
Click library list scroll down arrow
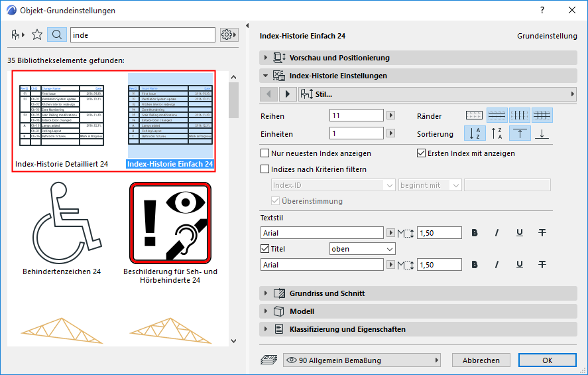click(x=233, y=341)
